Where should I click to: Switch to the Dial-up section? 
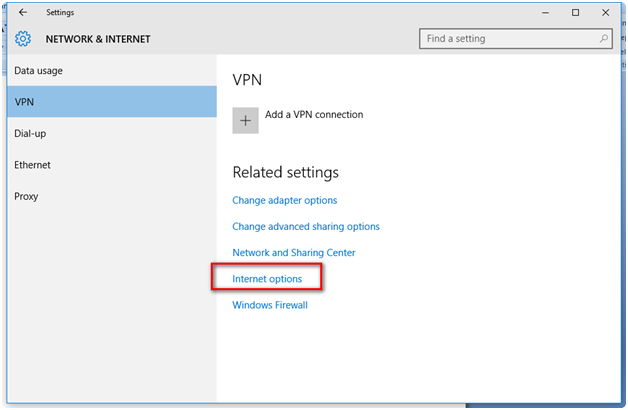30,133
